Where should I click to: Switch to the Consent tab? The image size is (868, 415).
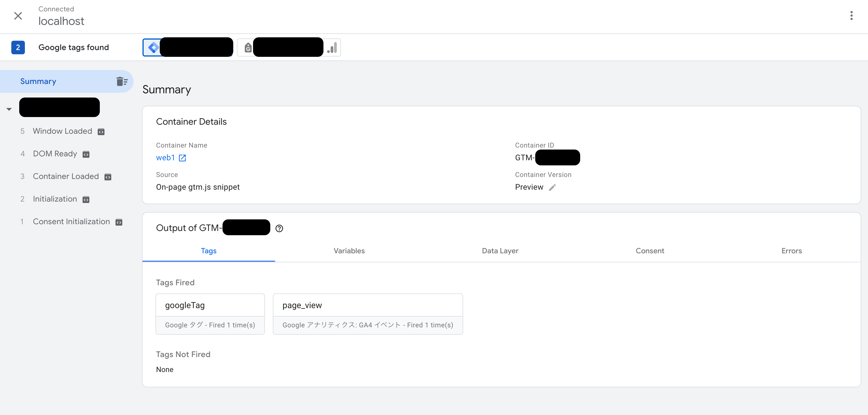coord(649,251)
